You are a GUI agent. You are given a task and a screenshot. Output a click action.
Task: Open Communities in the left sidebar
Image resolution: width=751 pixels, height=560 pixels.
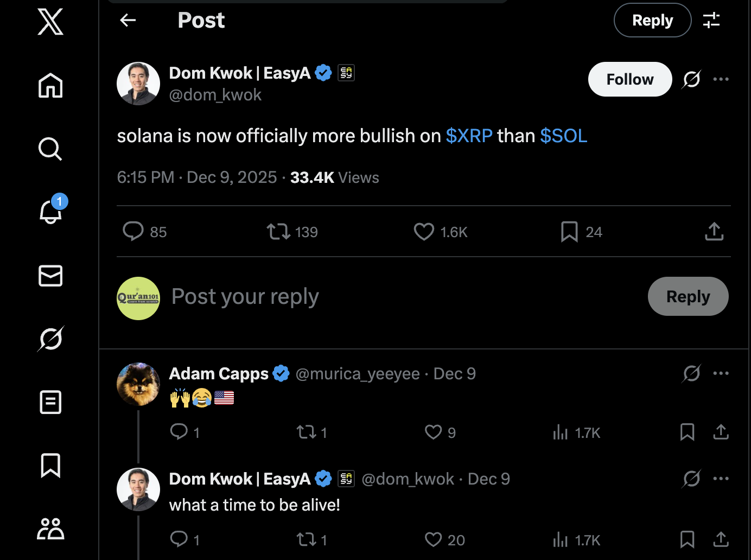tap(50, 529)
